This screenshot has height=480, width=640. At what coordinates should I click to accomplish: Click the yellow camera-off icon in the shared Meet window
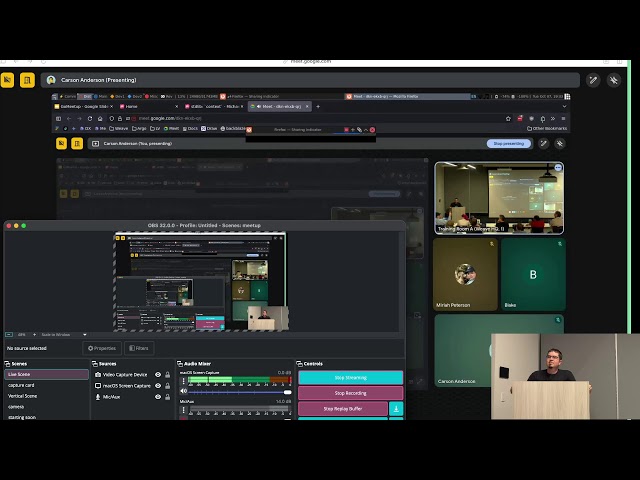pyautogui.click(x=62, y=143)
